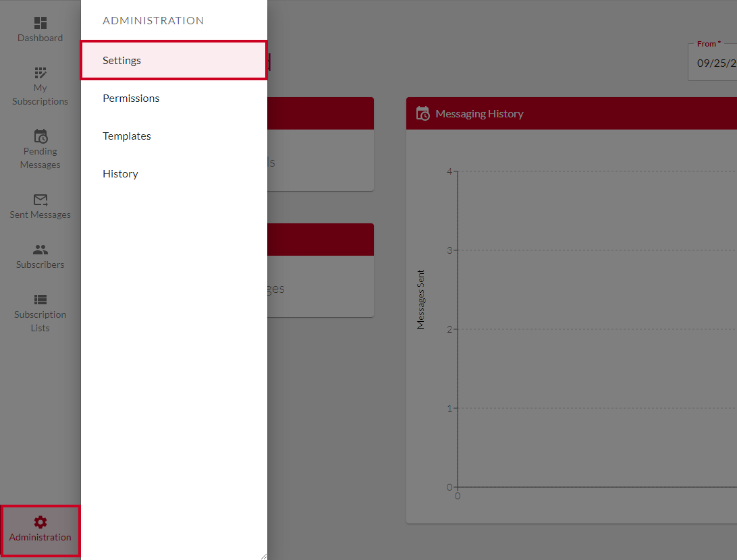Choose Templates from Administration menu

pos(174,136)
